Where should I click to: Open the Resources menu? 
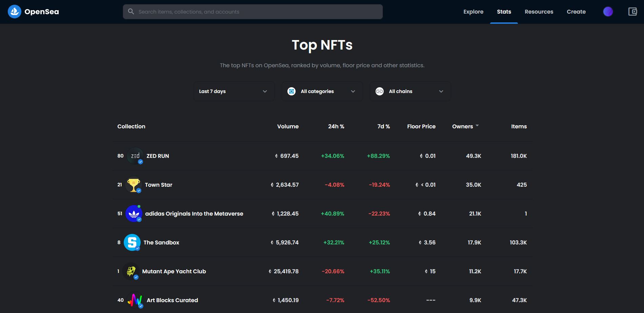[539, 12]
